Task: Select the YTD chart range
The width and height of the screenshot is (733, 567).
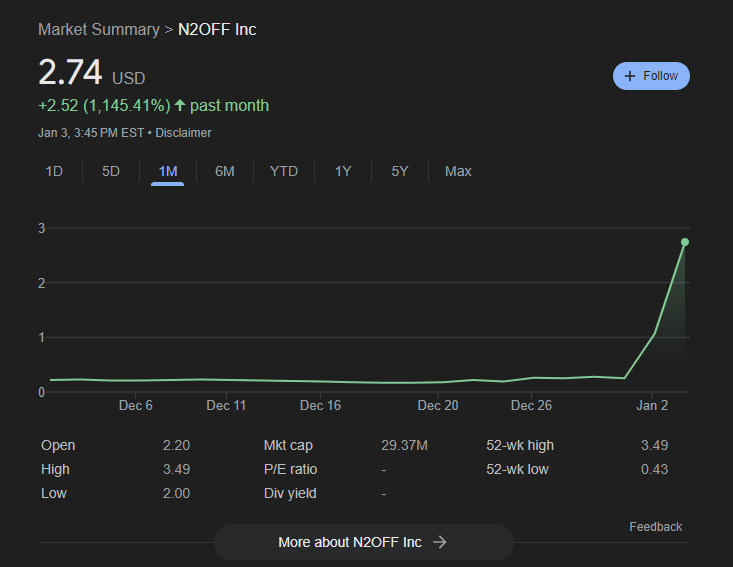Action: click(x=284, y=171)
